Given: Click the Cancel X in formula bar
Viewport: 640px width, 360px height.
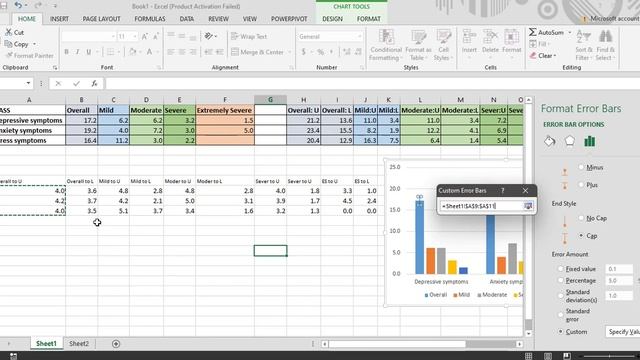Looking at the screenshot, I should click(x=58, y=83).
